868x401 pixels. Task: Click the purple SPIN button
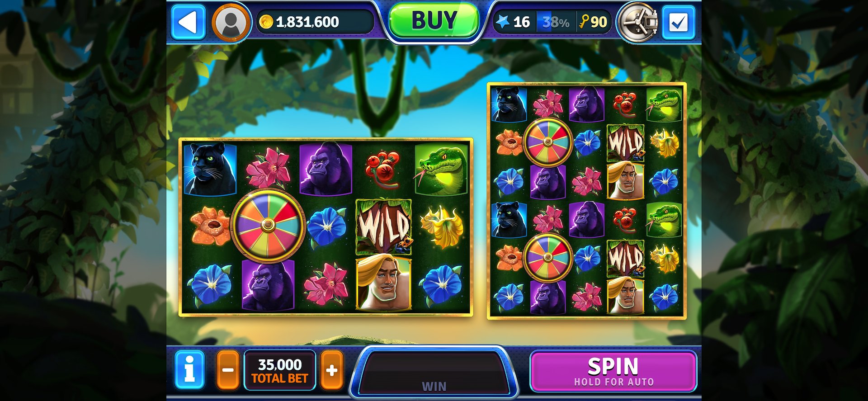tap(613, 372)
